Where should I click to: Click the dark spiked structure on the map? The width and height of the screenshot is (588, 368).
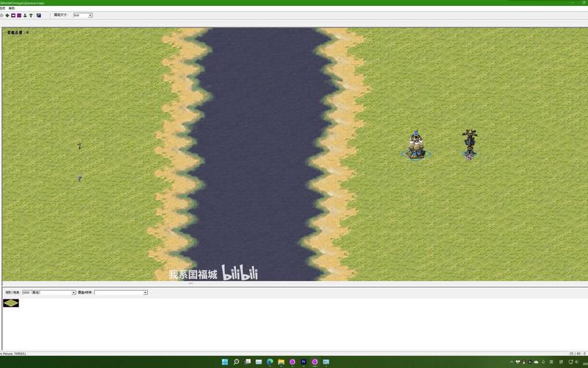pyautogui.click(x=469, y=145)
